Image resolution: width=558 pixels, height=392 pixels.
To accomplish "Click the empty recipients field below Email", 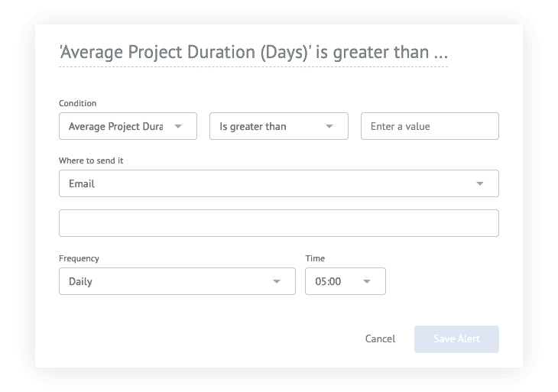I will 279,223.
